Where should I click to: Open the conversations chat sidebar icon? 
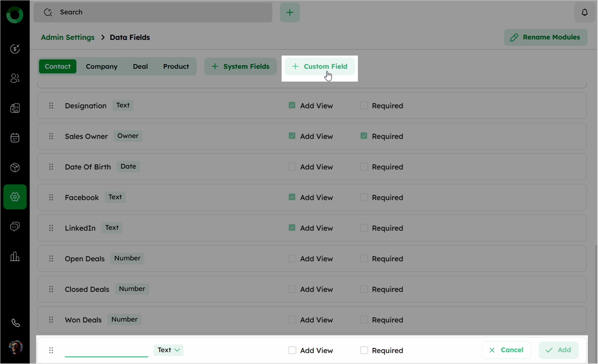point(15,227)
